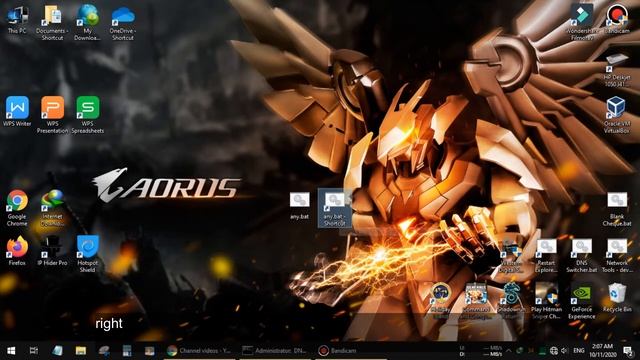Select DNS Switcher.bat shortcut
The width and height of the screenshot is (640, 360).
tap(582, 256)
